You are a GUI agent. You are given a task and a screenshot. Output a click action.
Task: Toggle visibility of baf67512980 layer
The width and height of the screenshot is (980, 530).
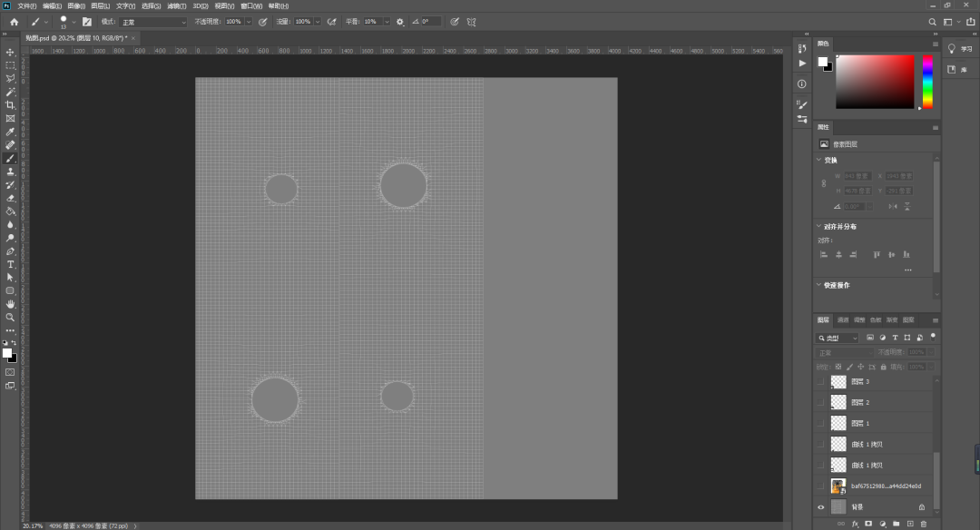click(820, 486)
